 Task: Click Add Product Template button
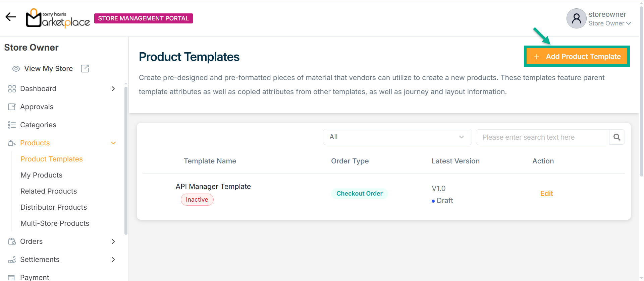[577, 57]
